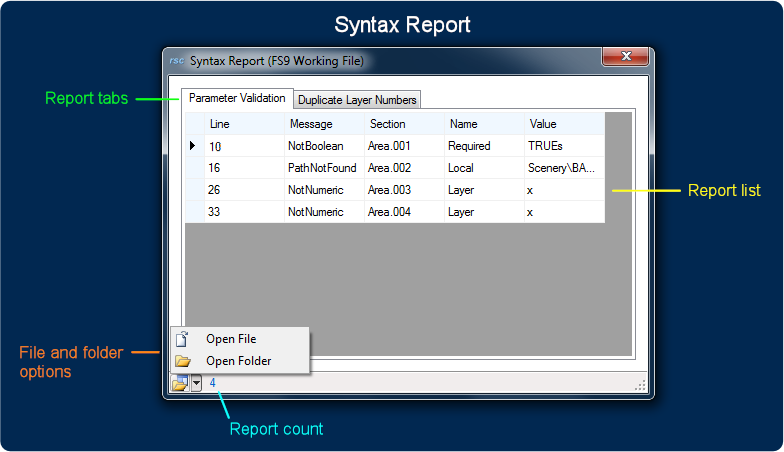Screen dimensions: 784x452
Task: Click value x in line 26 row
Action: (564, 190)
